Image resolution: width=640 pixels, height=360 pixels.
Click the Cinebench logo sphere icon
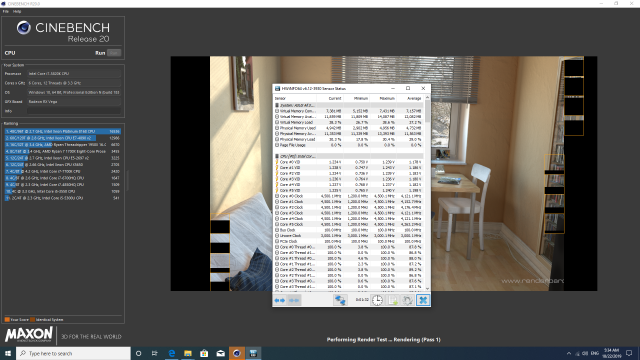[x=24, y=28]
